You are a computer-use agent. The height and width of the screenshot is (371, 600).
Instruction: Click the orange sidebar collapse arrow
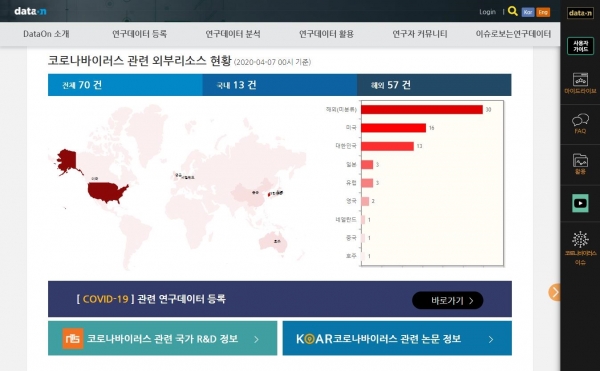point(554,293)
